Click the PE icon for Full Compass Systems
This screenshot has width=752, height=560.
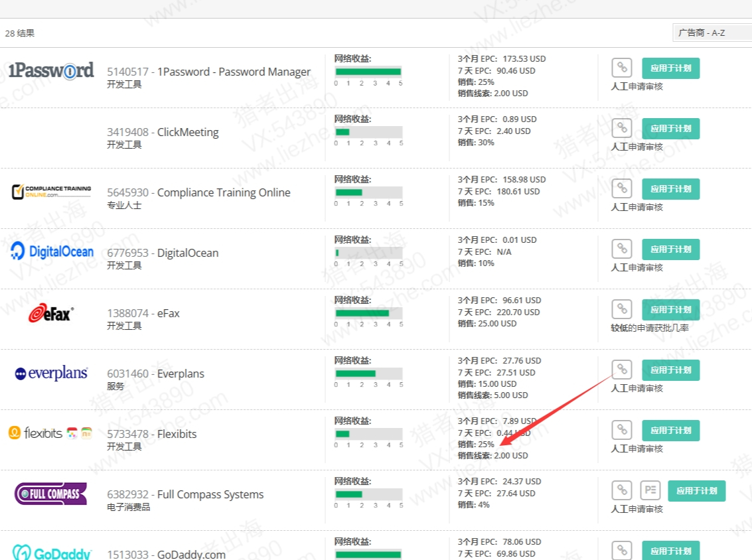[x=650, y=490]
